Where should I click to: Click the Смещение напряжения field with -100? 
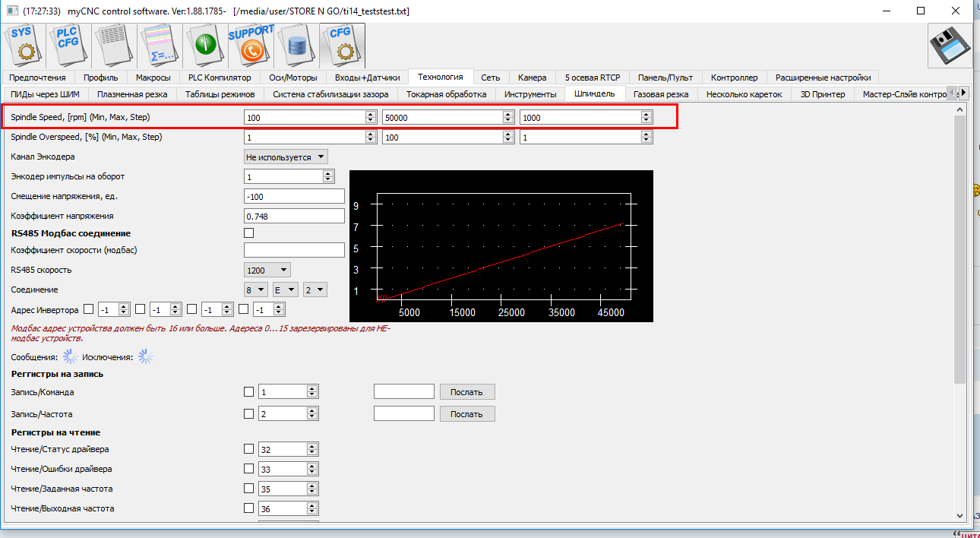(x=294, y=196)
